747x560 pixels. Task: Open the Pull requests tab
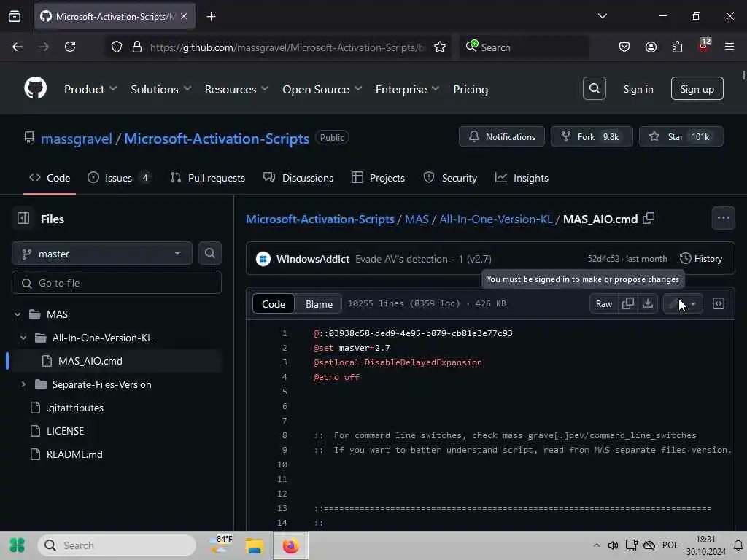208,178
